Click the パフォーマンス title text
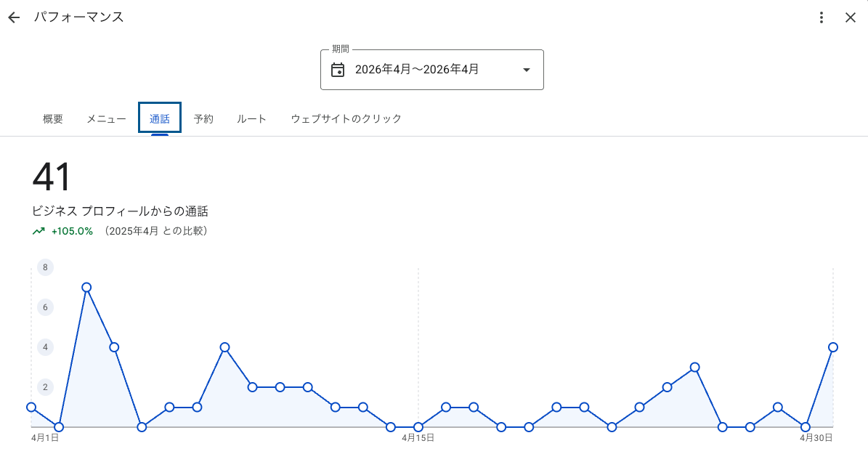Image resolution: width=868 pixels, height=462 pixels. click(x=78, y=17)
